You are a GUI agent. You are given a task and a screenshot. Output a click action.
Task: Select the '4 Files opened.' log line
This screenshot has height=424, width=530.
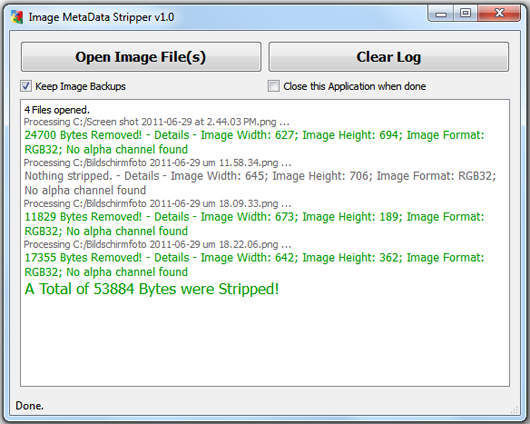57,110
